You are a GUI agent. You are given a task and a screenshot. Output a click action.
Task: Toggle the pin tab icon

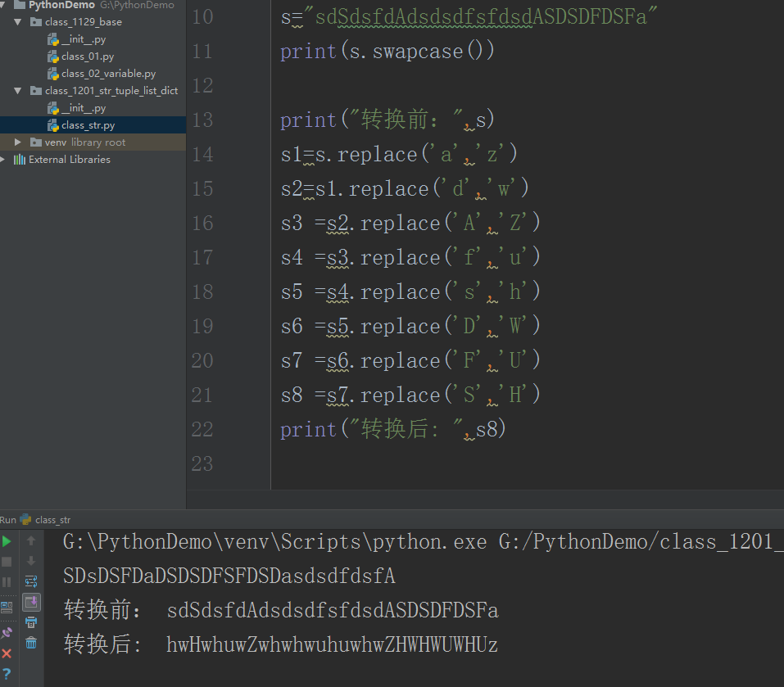click(7, 632)
